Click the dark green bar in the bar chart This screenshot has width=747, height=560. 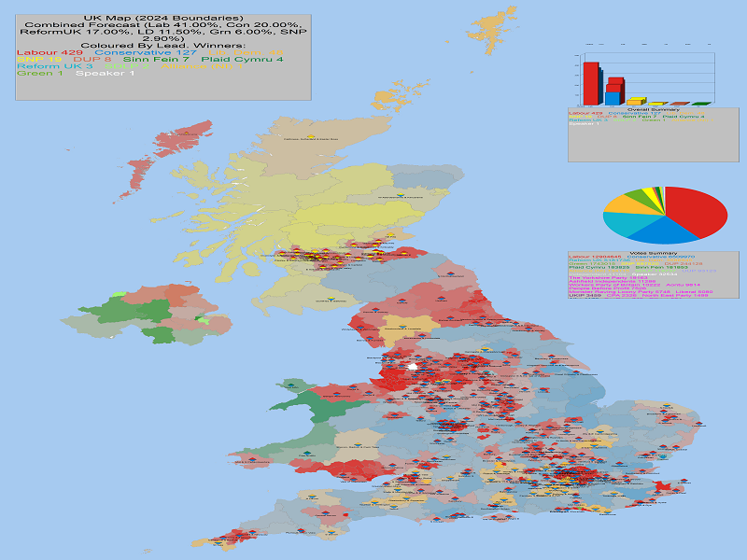point(701,104)
